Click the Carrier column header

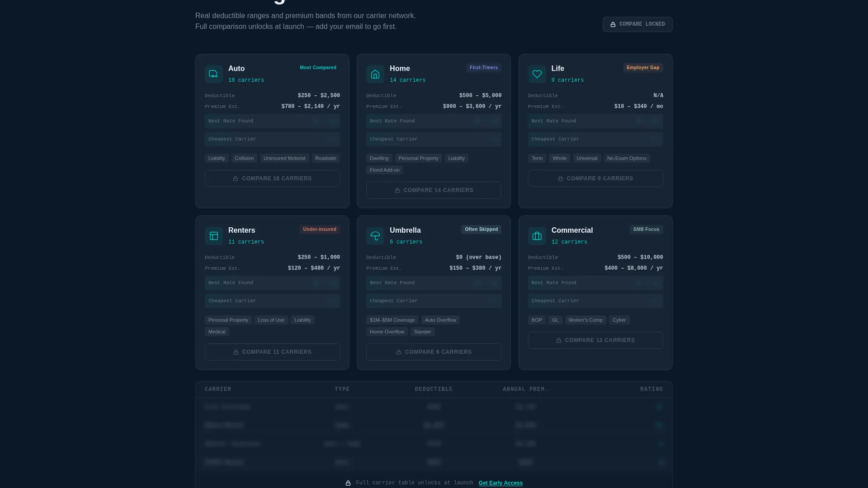point(218,389)
